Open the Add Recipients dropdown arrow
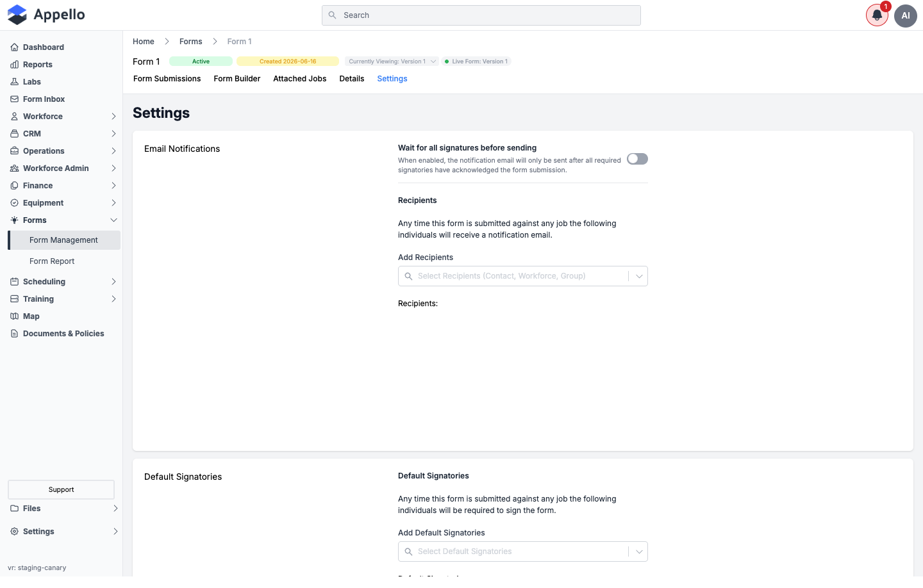This screenshot has width=923, height=588. point(639,276)
